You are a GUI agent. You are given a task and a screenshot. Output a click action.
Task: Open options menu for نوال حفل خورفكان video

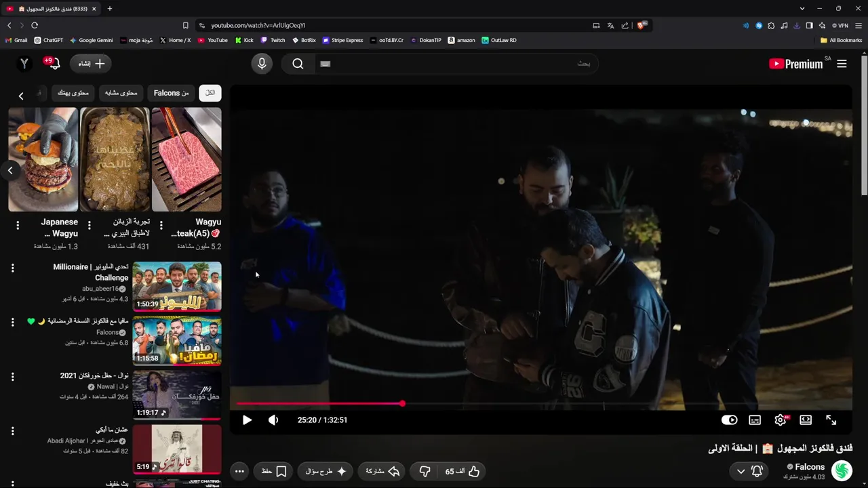click(12, 377)
